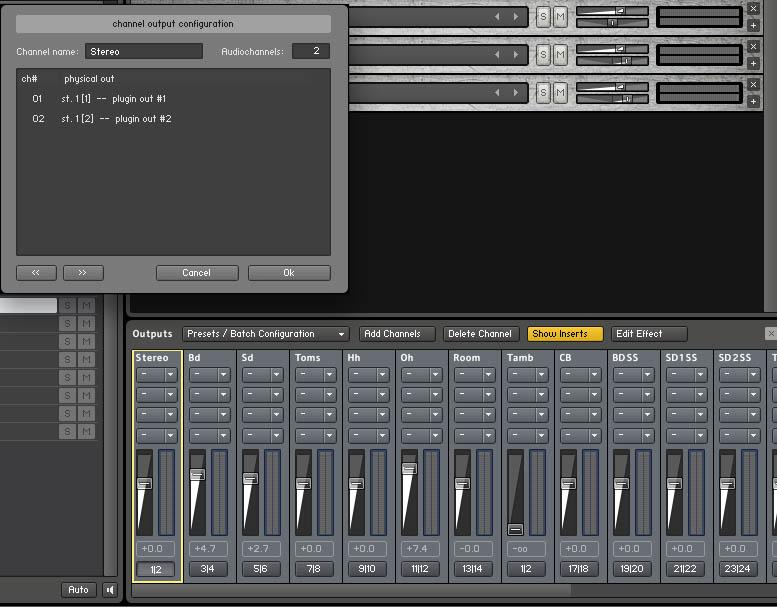Screen dimensions: 777x607
Task: Open first insert slot on Stereo channel
Action: [x=157, y=375]
